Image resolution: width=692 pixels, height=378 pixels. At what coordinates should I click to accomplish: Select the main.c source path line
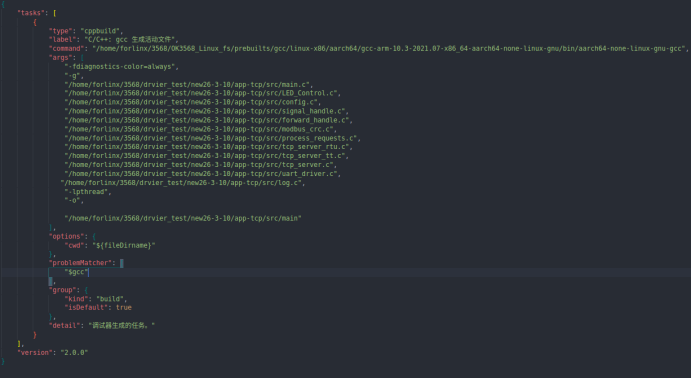(187, 85)
